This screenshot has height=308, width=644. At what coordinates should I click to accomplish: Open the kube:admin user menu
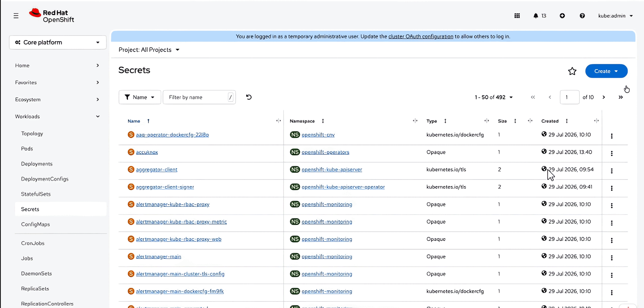coord(615,16)
